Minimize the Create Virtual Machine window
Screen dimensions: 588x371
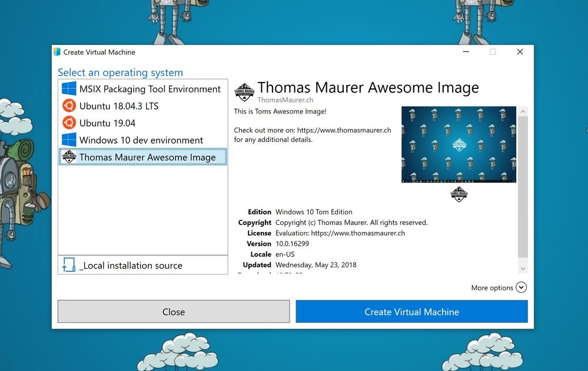[466, 52]
